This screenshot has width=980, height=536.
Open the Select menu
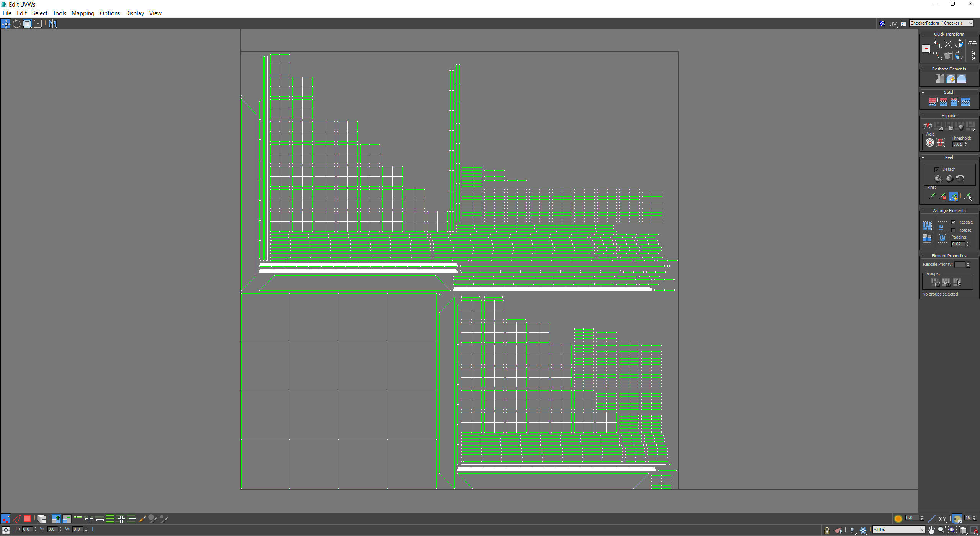click(x=40, y=13)
